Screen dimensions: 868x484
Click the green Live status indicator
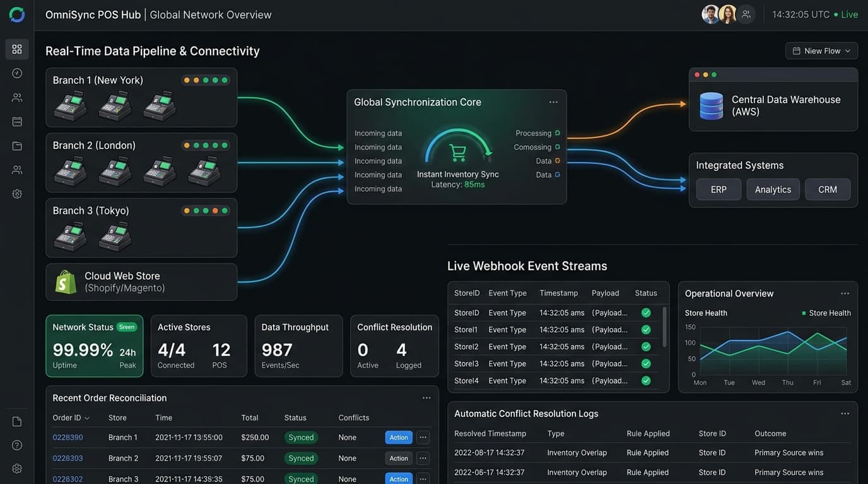[x=846, y=14]
